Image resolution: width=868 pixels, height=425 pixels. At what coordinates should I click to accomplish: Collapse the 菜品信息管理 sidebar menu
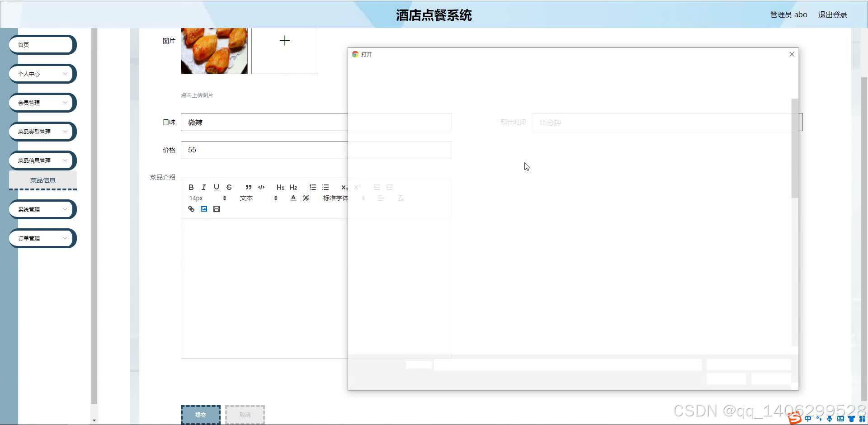pos(42,161)
